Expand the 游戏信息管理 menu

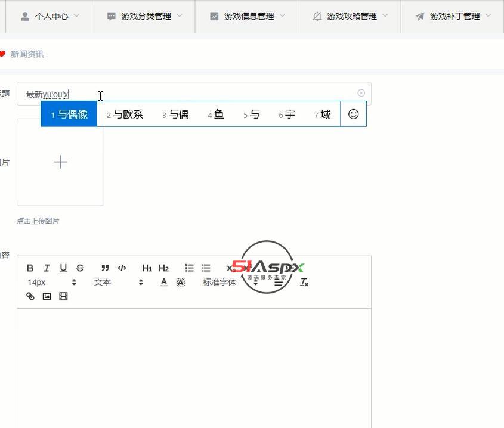click(x=246, y=16)
